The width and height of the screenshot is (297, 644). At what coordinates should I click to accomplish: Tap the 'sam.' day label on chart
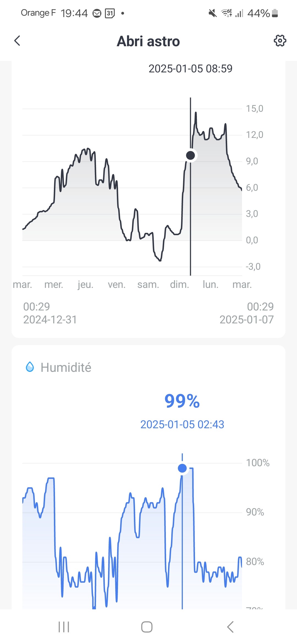coord(148,284)
